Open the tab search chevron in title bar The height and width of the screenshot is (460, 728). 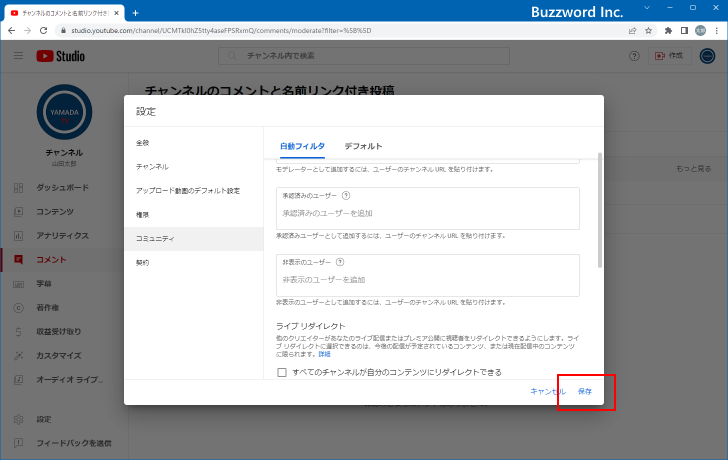[647, 8]
